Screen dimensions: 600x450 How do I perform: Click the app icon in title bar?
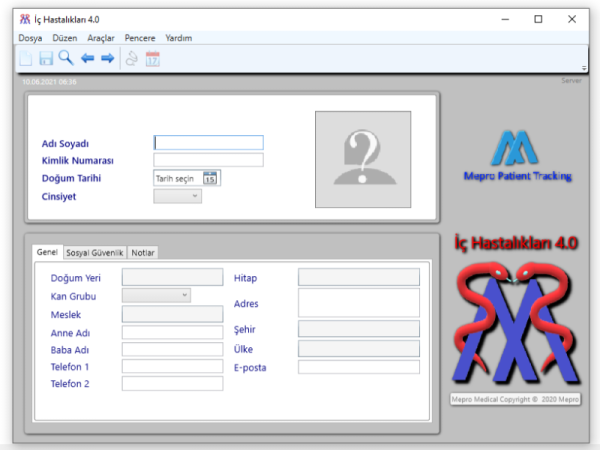click(25, 19)
